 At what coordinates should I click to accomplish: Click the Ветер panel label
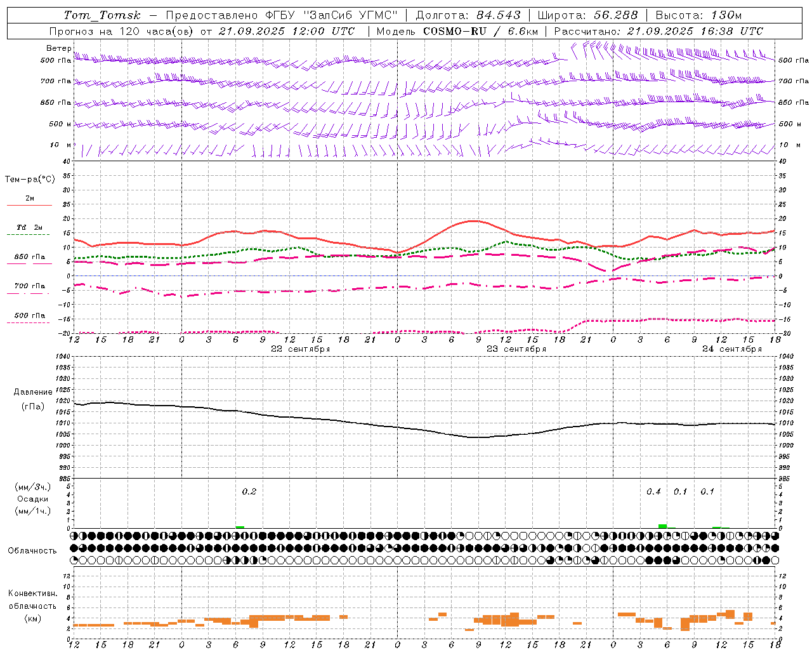click(58, 48)
